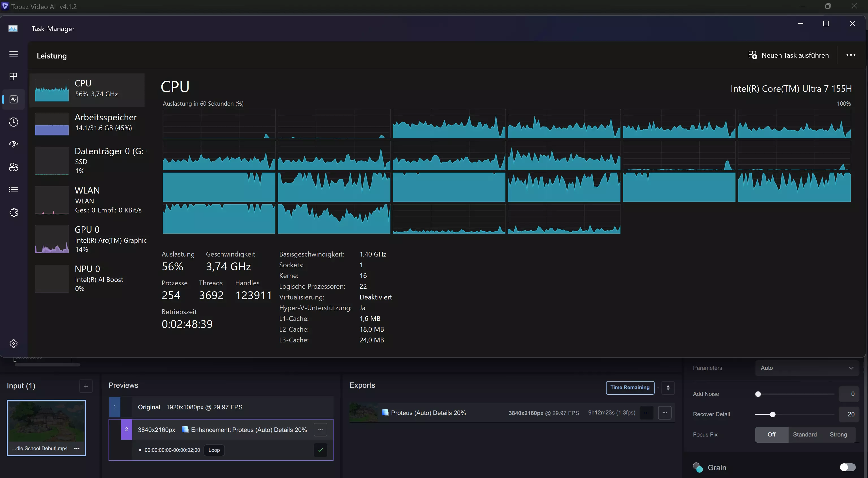
Task: Click Time Remaining button in Exports
Action: coord(630,387)
